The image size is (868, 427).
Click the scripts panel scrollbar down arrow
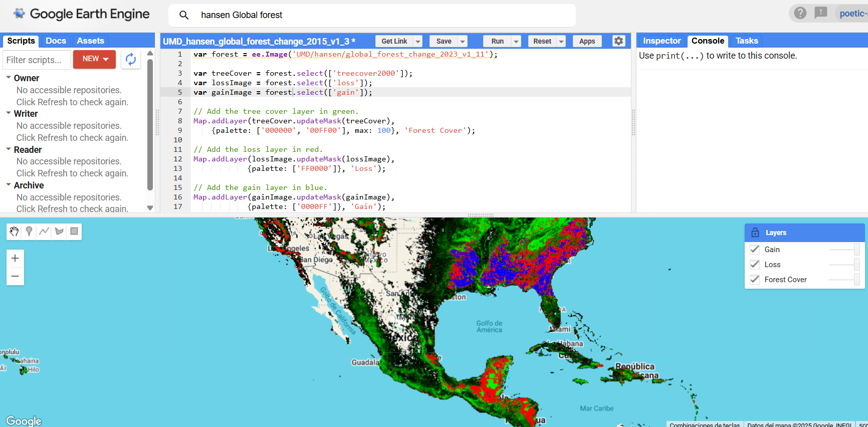pyautogui.click(x=150, y=208)
